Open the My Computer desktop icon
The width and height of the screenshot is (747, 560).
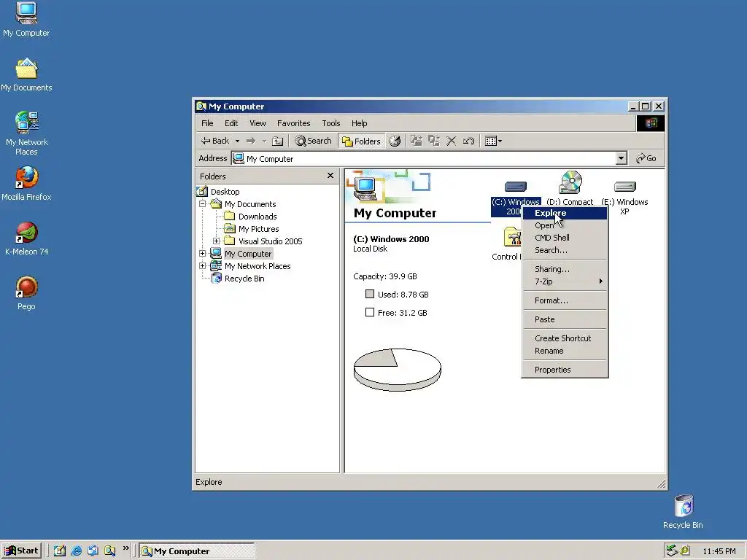click(x=26, y=19)
